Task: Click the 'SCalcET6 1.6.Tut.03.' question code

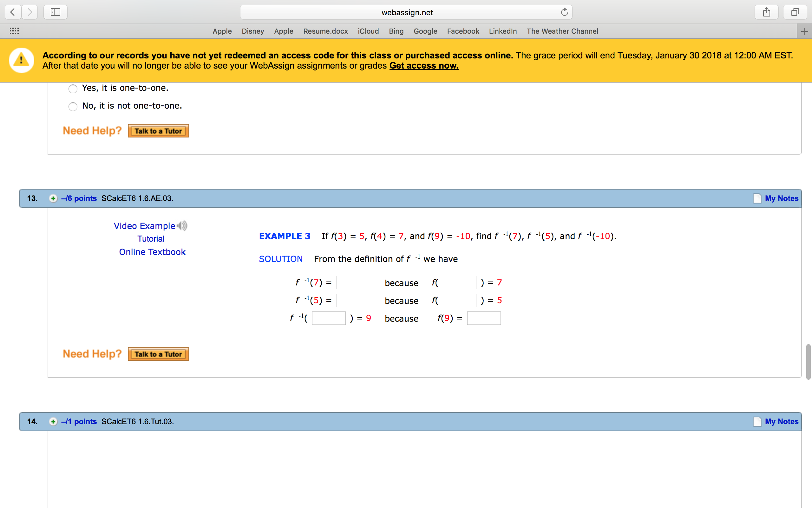Action: (138, 422)
